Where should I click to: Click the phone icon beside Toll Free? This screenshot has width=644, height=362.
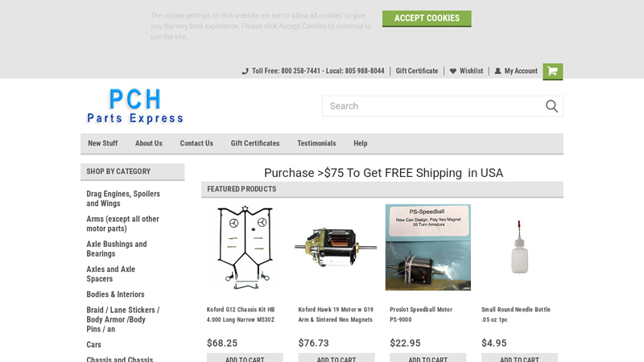[x=246, y=71]
